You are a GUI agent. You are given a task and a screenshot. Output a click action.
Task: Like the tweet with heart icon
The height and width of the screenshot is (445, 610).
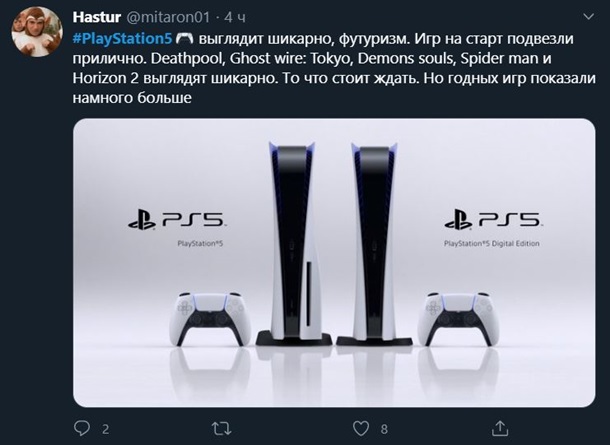[x=361, y=428]
